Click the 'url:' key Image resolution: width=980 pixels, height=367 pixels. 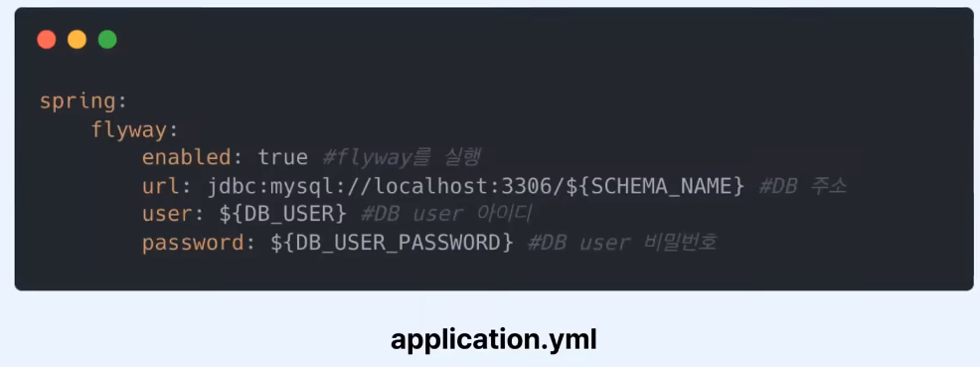(168, 186)
